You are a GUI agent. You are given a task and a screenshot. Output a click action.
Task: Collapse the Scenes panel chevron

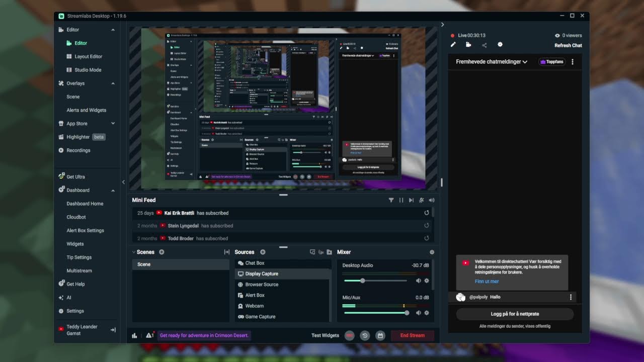pos(134,252)
